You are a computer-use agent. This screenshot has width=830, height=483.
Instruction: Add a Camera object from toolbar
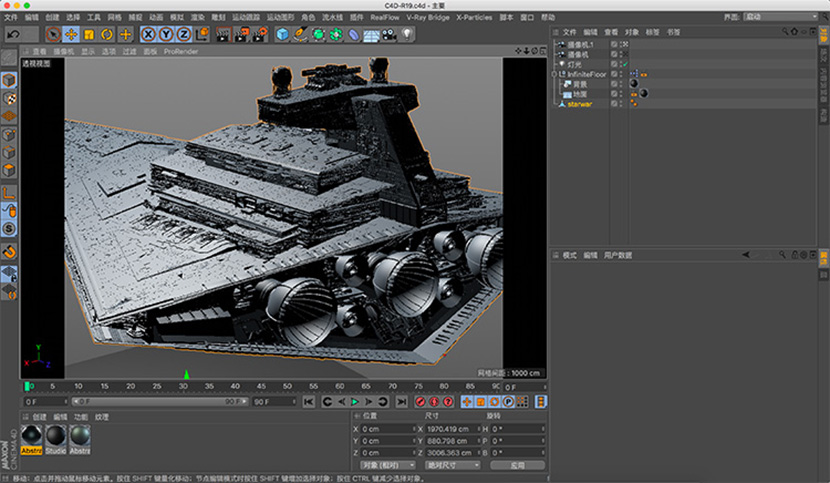(x=389, y=34)
